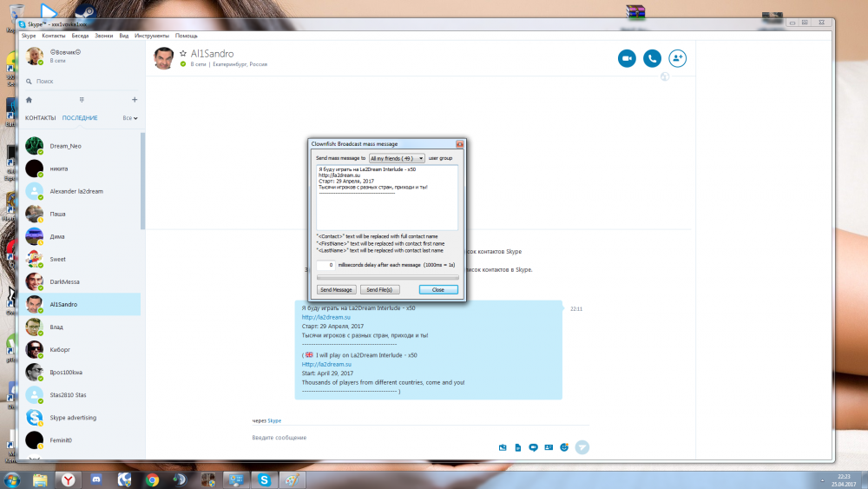Start a video call with Al1Sandro

627,58
